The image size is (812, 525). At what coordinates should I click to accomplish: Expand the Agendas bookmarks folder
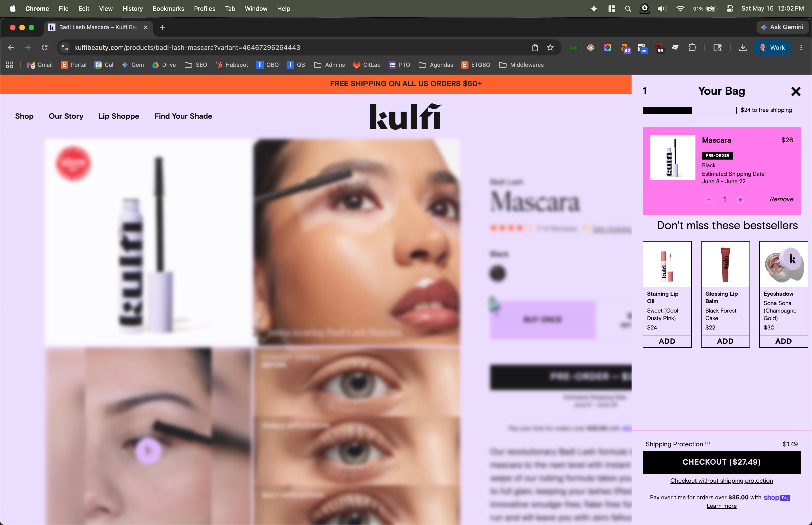(436, 65)
